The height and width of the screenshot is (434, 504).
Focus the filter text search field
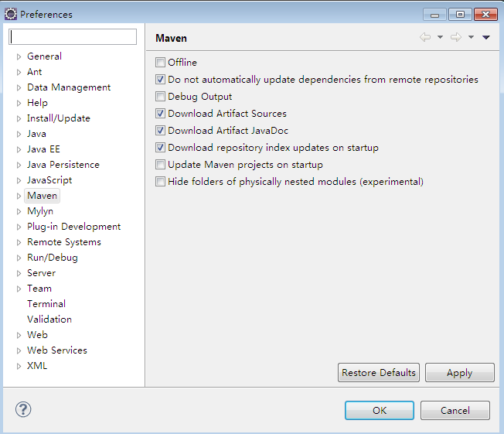73,36
